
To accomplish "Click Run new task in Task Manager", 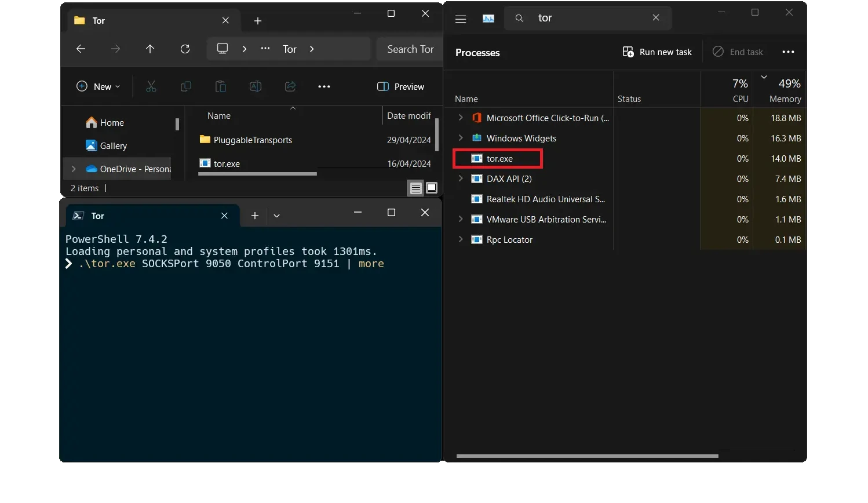I will (657, 52).
